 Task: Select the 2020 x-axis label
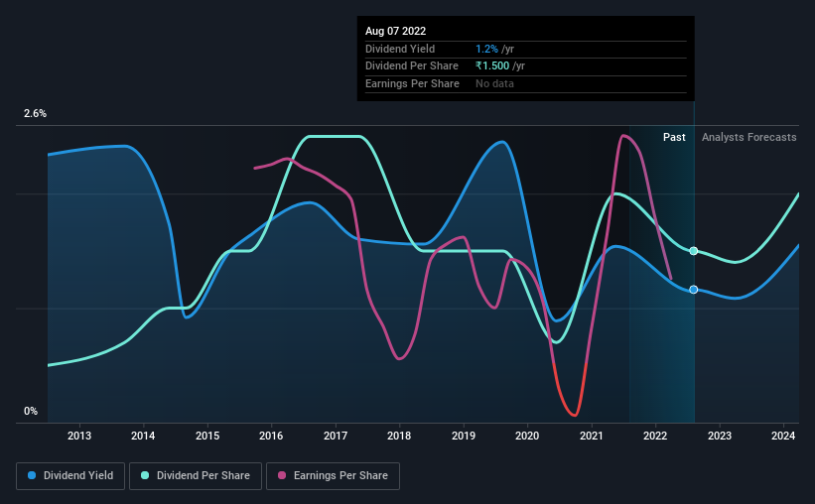pos(527,436)
